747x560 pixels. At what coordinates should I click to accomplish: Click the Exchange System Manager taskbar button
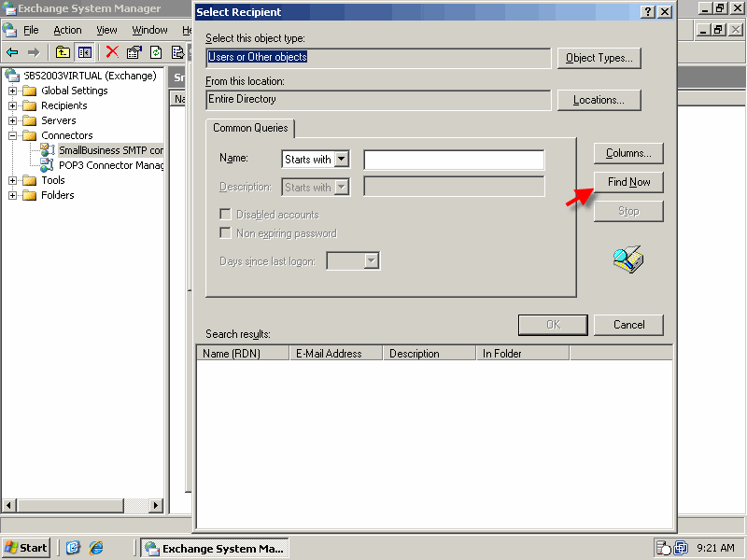215,548
